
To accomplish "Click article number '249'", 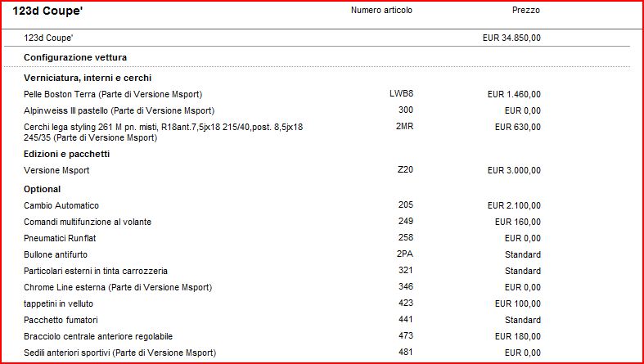I will point(406,221).
